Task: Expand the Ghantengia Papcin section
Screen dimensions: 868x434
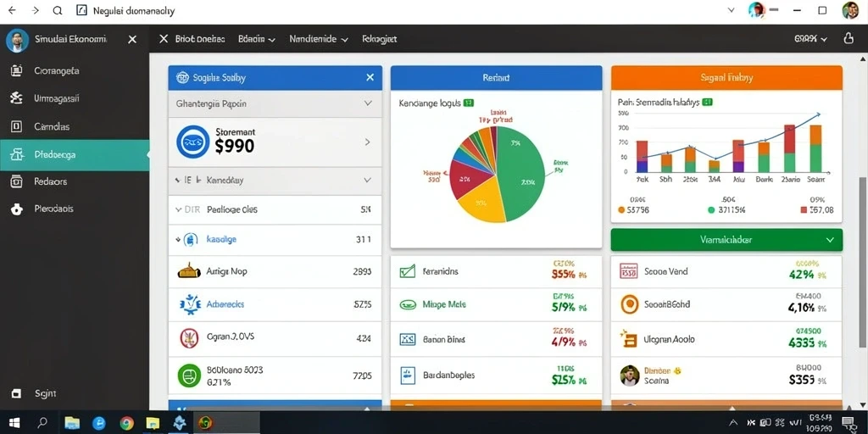Action: pyautogui.click(x=275, y=103)
